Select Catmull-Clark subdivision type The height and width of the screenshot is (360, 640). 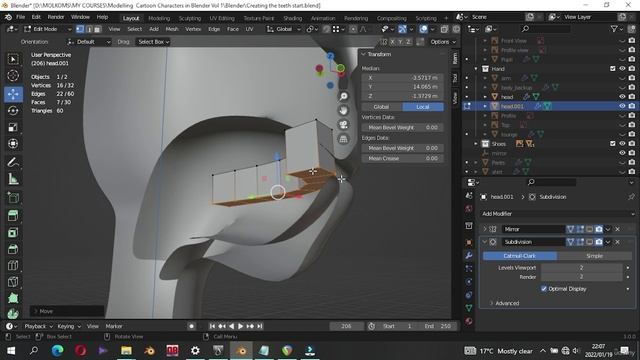(x=520, y=256)
